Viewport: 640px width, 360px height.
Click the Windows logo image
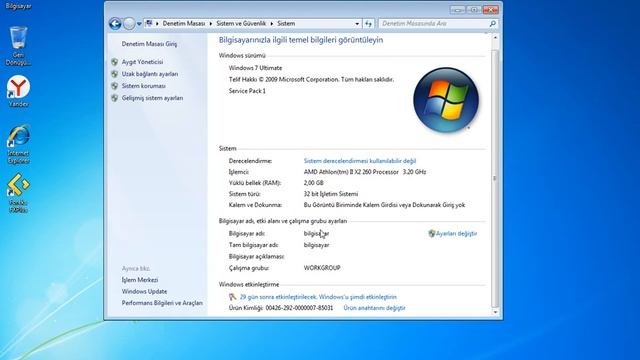click(446, 100)
